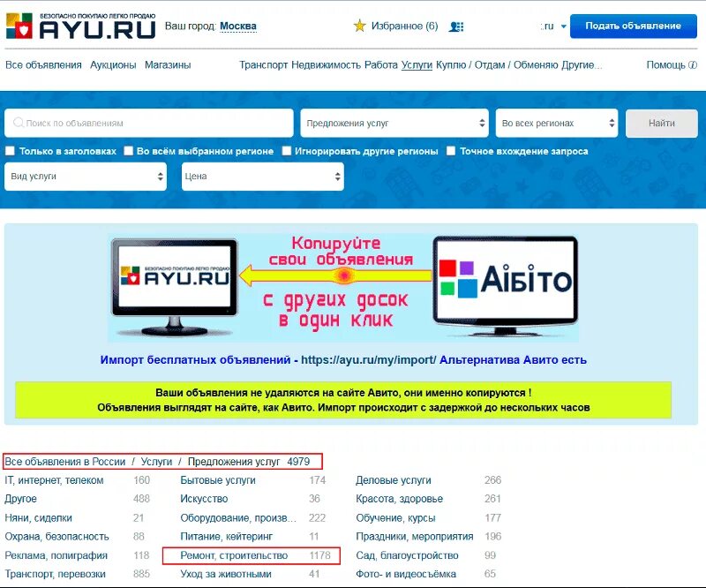Click the Предложения услуг 4979 breadcrumb text
Image resolution: width=706 pixels, height=588 pixels.
[x=249, y=462]
